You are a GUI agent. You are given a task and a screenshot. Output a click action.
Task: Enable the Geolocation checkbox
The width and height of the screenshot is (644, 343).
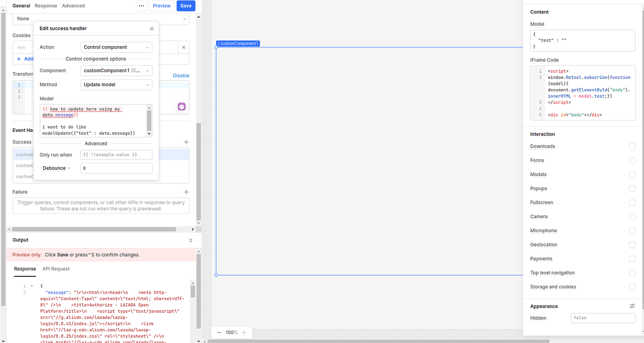[632, 245]
